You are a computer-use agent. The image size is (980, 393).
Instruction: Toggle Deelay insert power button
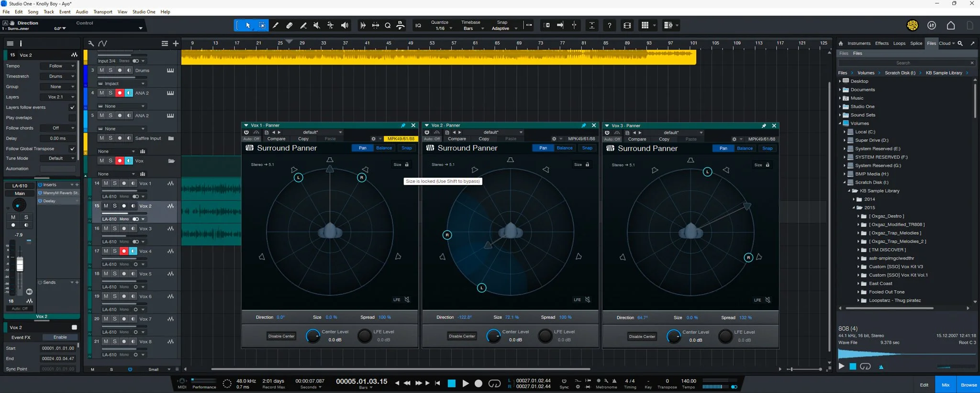point(40,201)
